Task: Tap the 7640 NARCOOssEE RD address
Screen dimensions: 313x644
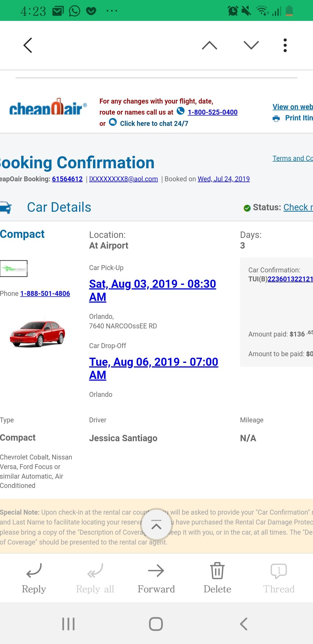Action: point(123,326)
